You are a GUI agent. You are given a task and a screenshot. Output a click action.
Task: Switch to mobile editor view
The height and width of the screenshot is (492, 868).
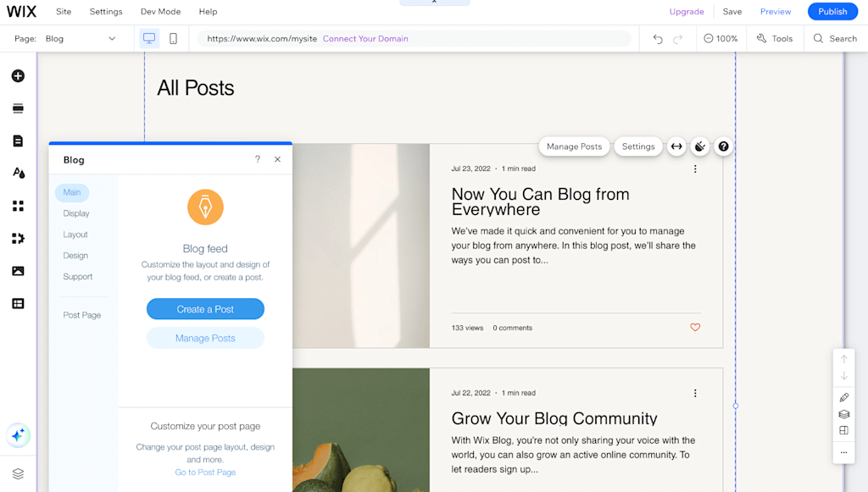[x=173, y=38]
